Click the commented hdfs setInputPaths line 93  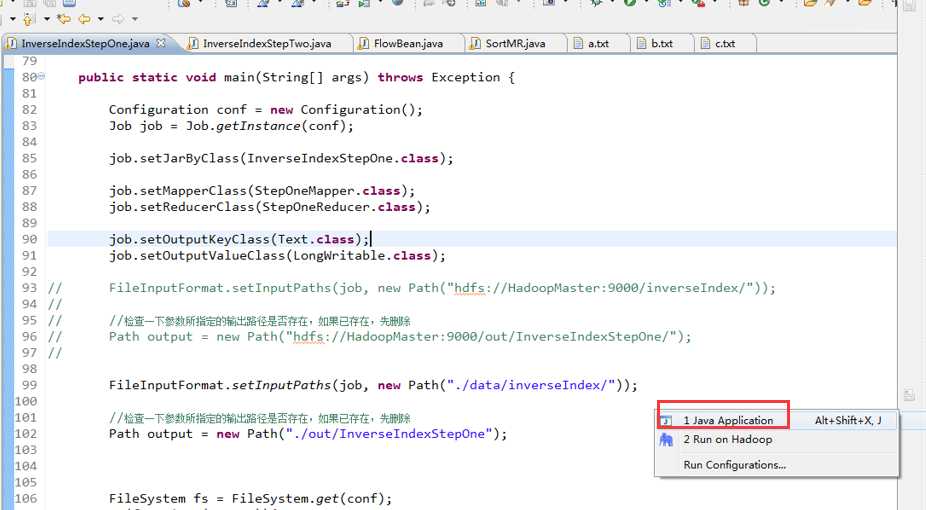coord(442,288)
